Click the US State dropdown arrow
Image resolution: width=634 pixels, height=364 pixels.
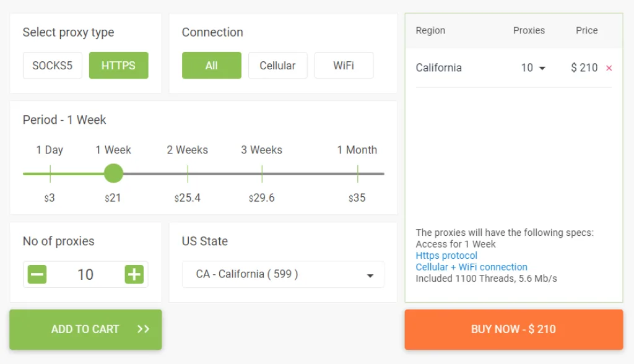(370, 275)
